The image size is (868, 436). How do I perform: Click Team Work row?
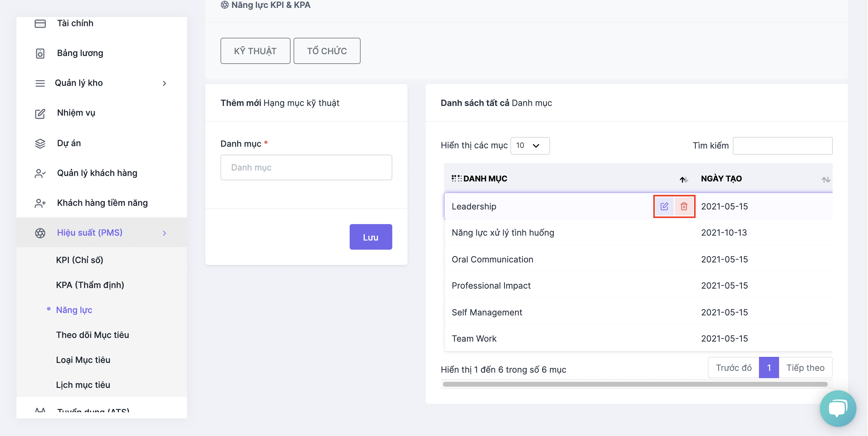pos(474,339)
